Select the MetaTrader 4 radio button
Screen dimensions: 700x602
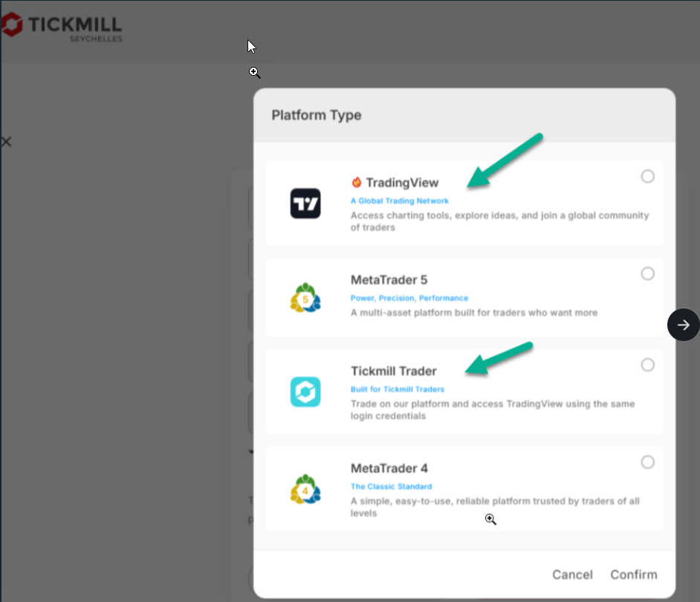click(647, 462)
